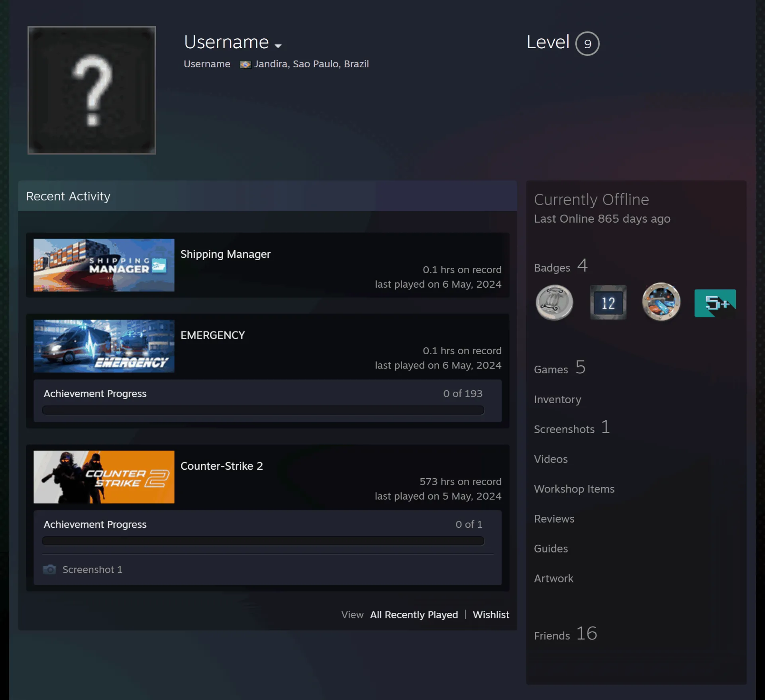Open the Inventory link
This screenshot has height=700, width=765.
557,400
